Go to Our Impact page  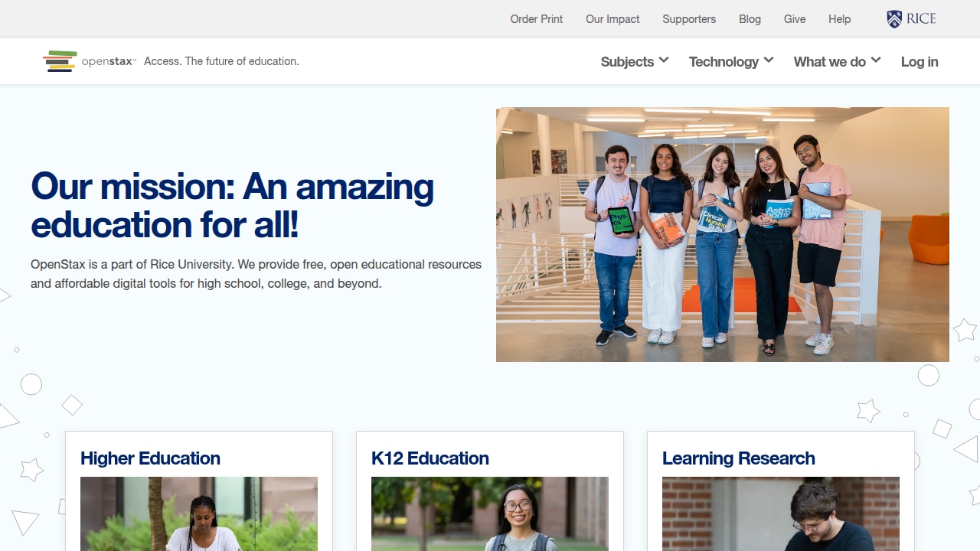612,19
